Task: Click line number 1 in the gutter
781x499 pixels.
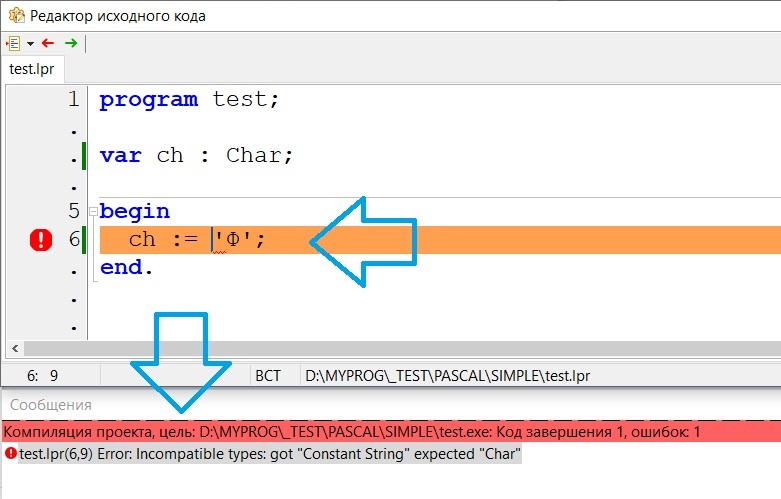Action: (74, 99)
